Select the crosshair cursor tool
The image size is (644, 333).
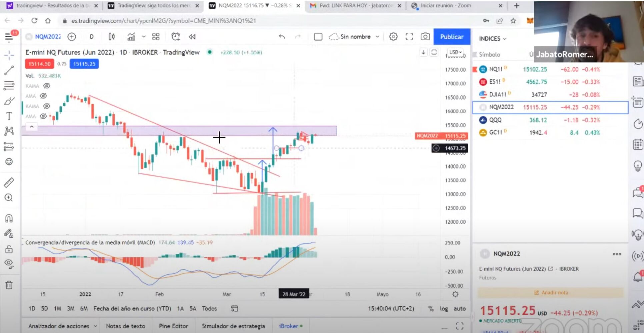point(9,55)
